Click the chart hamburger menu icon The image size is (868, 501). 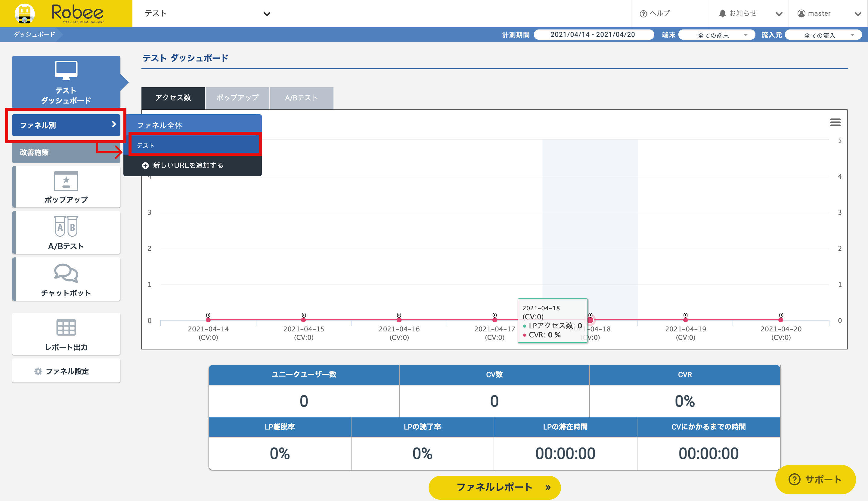tap(835, 122)
